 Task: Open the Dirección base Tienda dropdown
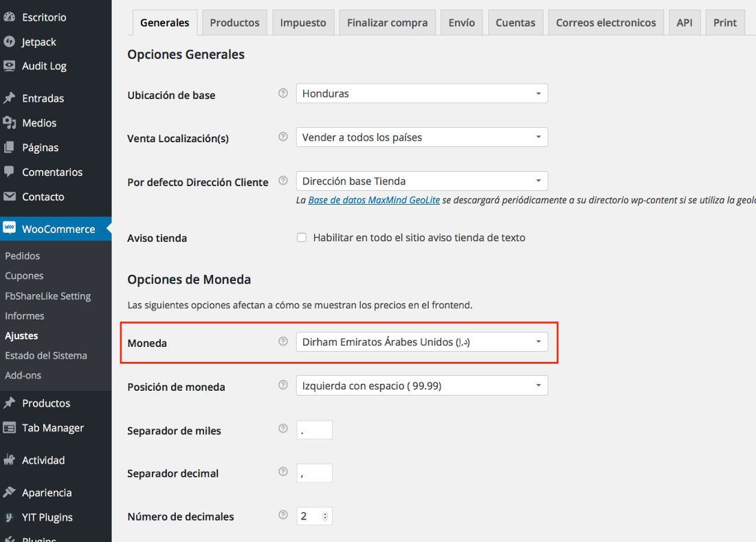(x=422, y=181)
